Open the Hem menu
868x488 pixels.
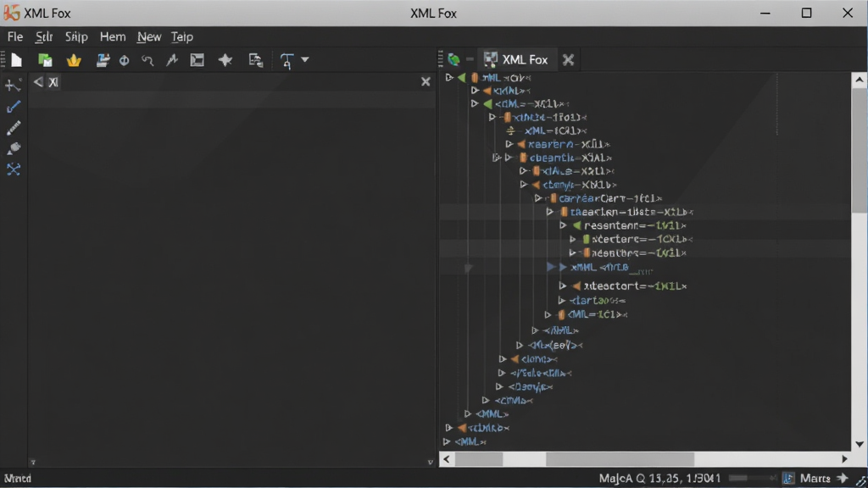tap(113, 36)
